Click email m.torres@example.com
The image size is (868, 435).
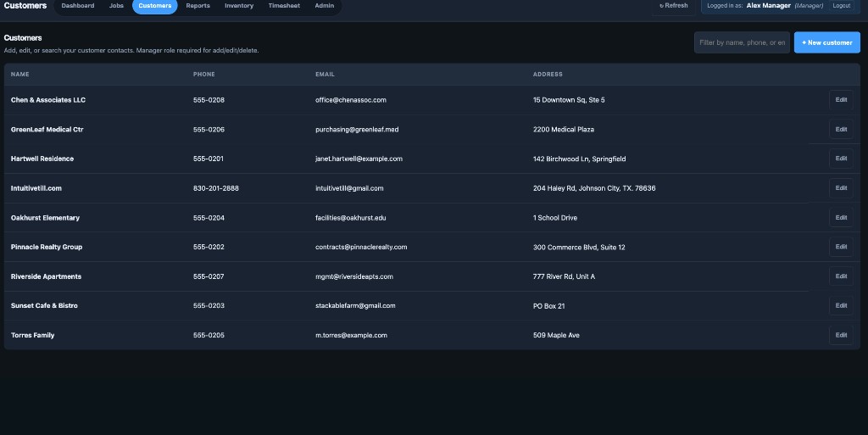351,335
